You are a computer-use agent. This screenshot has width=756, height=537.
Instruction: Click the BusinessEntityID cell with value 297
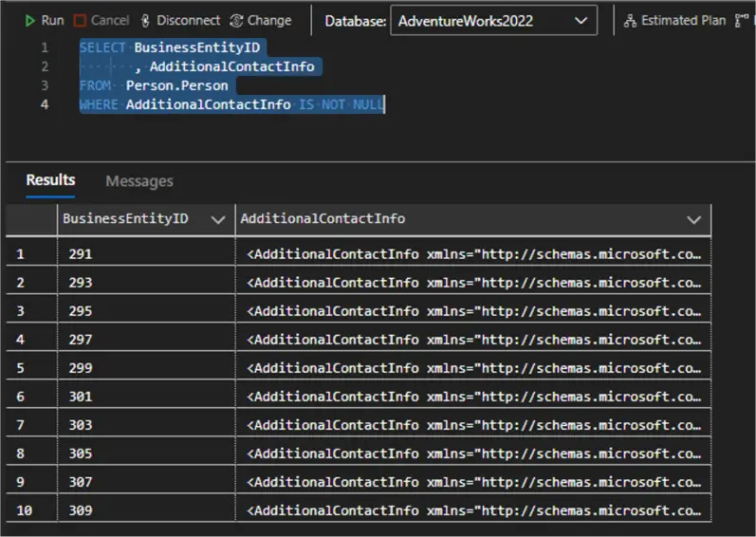(144, 340)
